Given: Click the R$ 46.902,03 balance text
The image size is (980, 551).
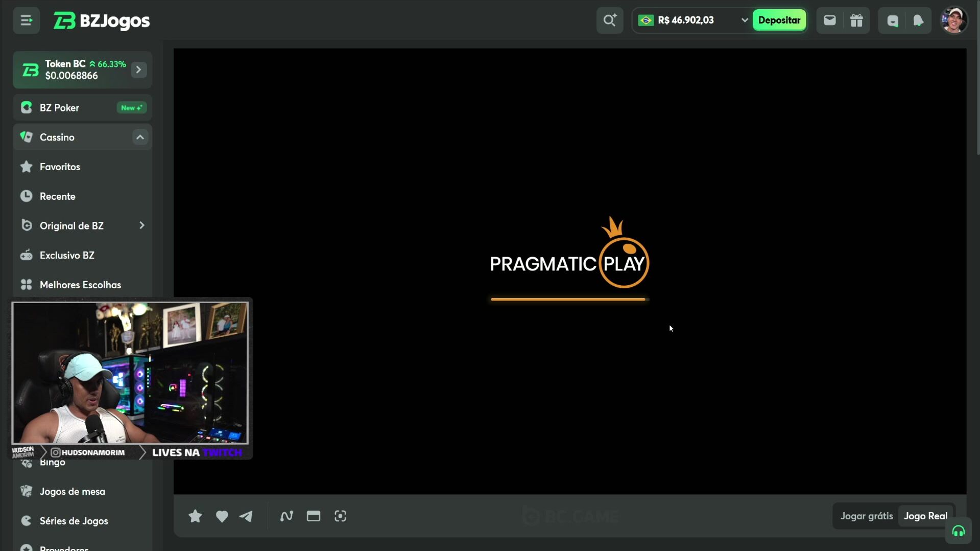Looking at the screenshot, I should [x=686, y=20].
